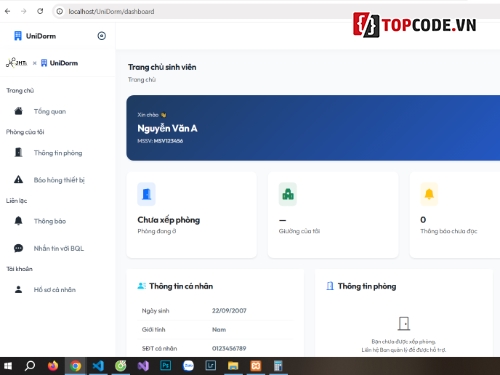Screen dimensions: 500x375
Task: Click the door icon beside Thông tin phòng menu
Action: [x=19, y=152]
